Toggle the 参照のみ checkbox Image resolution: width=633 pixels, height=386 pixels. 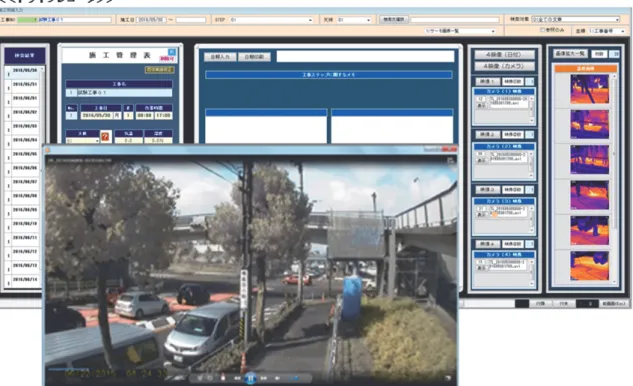click(x=543, y=30)
